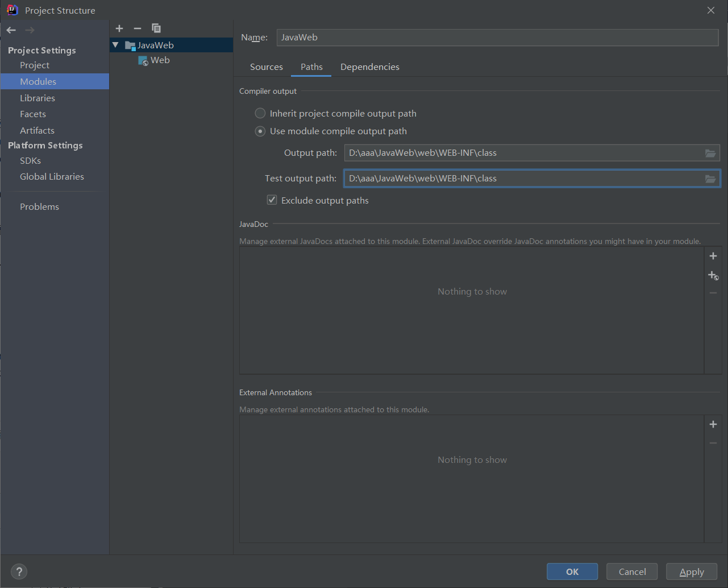Remove external annotation with minus icon
728x588 pixels.
[x=713, y=443]
